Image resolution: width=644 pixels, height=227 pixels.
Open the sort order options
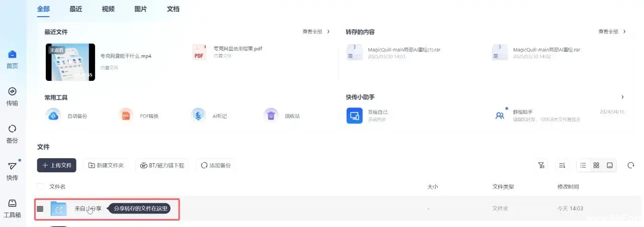pos(562,165)
